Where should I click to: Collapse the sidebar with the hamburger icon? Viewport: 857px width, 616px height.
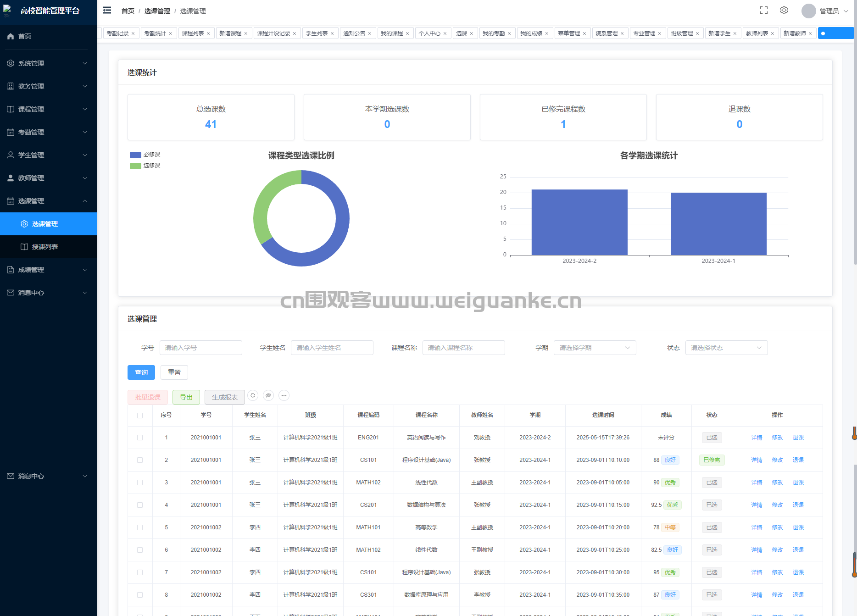(x=107, y=11)
